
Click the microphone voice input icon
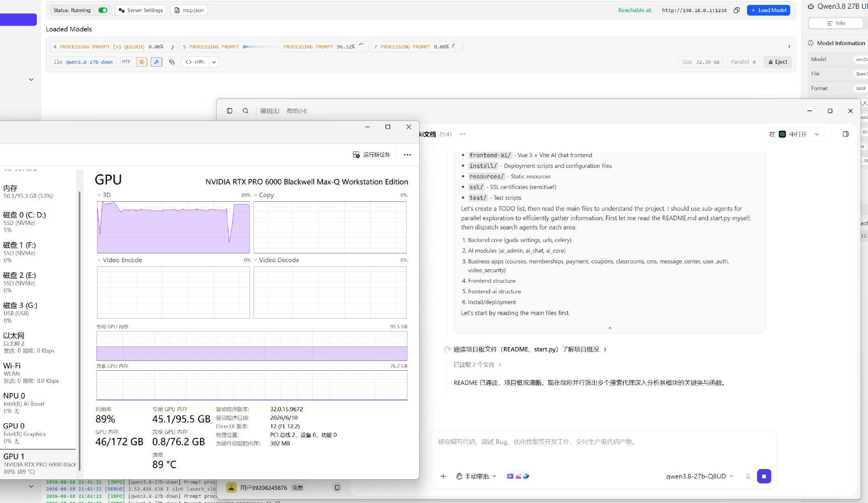[748, 476]
